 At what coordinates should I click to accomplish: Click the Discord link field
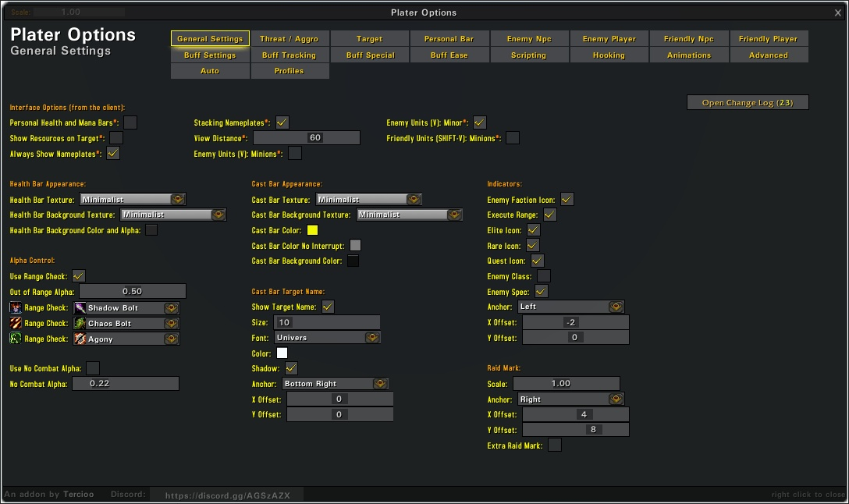click(x=226, y=495)
